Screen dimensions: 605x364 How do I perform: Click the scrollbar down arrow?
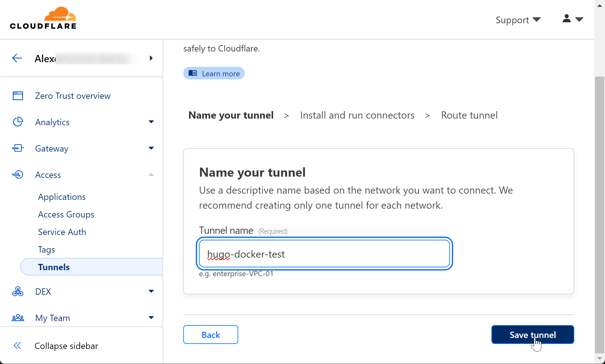click(x=600, y=358)
